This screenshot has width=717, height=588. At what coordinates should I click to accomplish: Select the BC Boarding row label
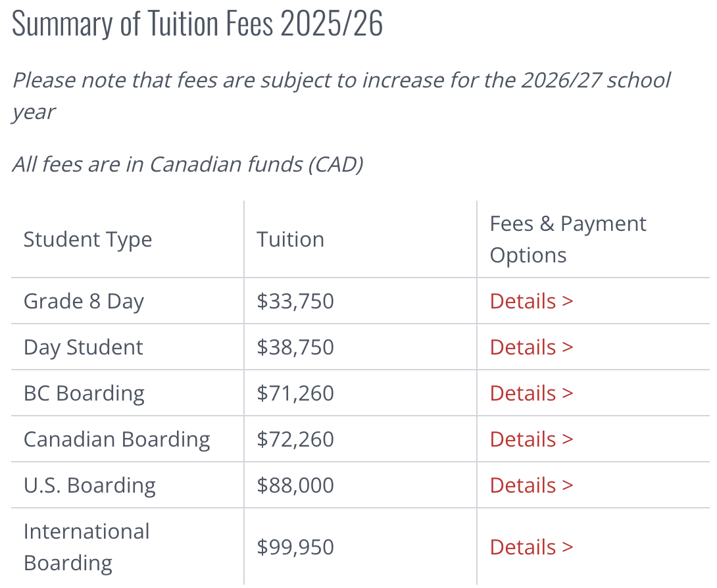(x=84, y=394)
